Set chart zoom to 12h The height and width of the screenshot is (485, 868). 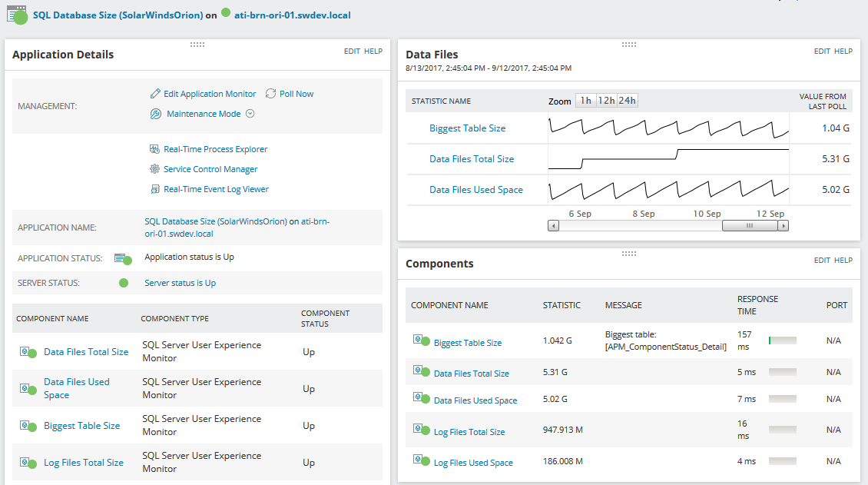[606, 101]
